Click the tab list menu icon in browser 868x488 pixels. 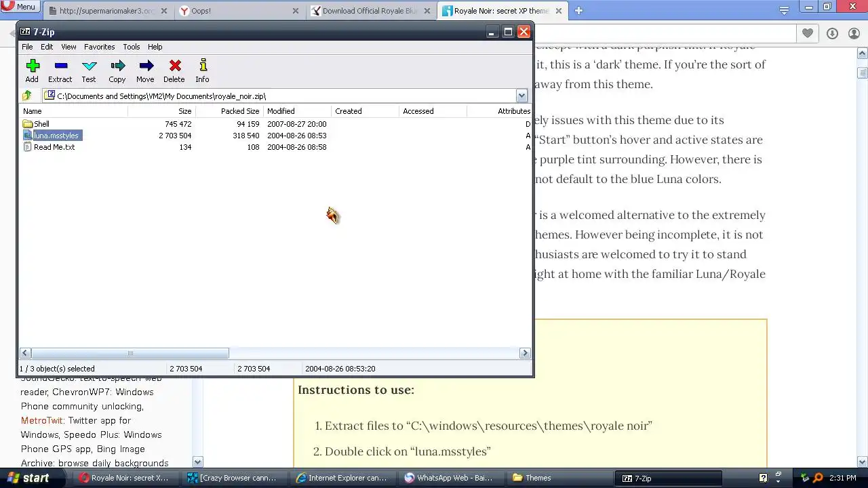tap(784, 10)
